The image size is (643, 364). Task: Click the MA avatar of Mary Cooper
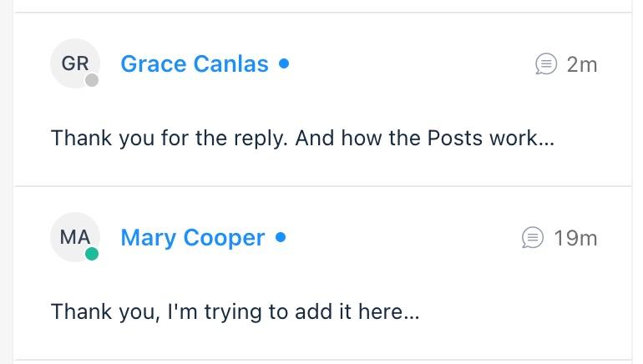click(75, 237)
